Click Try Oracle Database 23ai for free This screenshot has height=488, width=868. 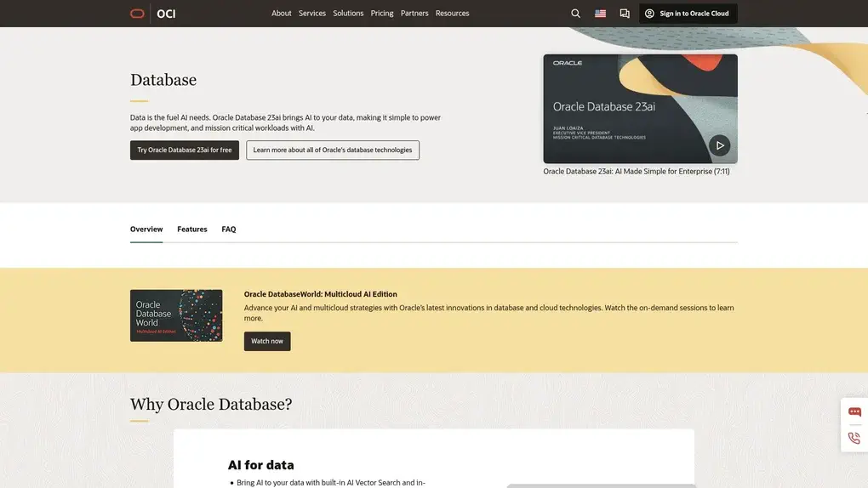point(185,150)
